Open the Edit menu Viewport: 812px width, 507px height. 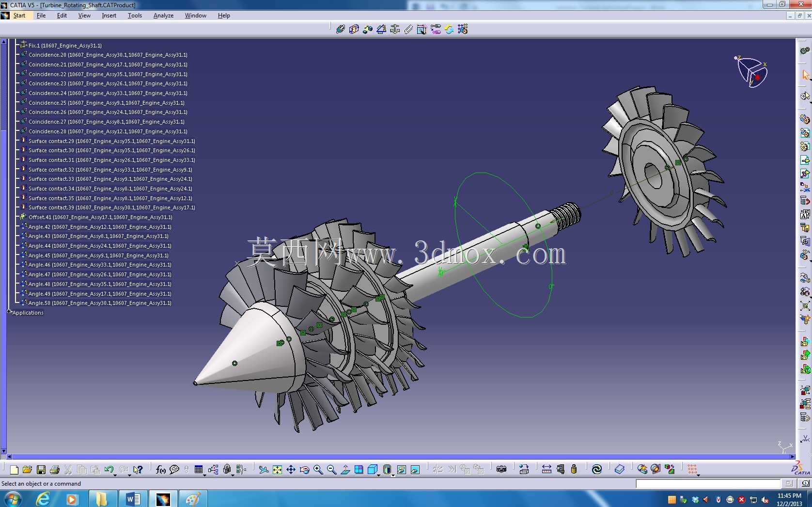[62, 16]
